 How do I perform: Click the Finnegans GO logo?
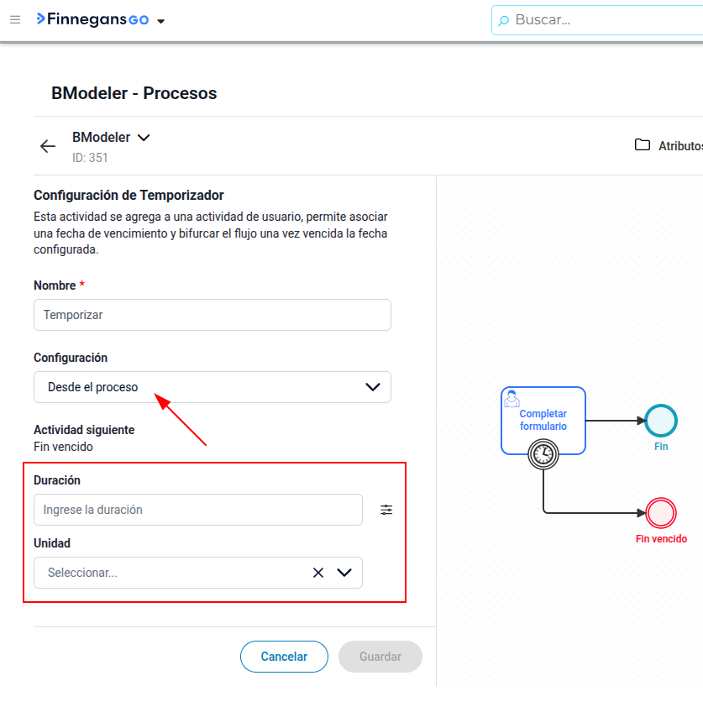tap(93, 19)
